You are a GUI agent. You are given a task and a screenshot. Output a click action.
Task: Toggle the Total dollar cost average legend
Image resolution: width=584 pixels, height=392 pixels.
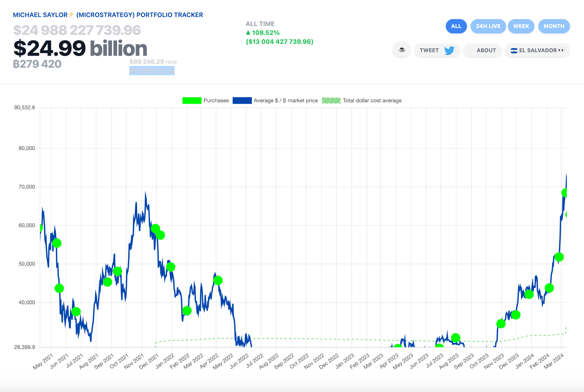pyautogui.click(x=362, y=101)
